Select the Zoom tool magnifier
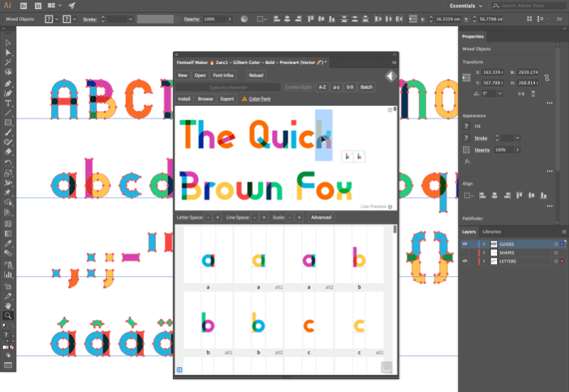 (8, 315)
